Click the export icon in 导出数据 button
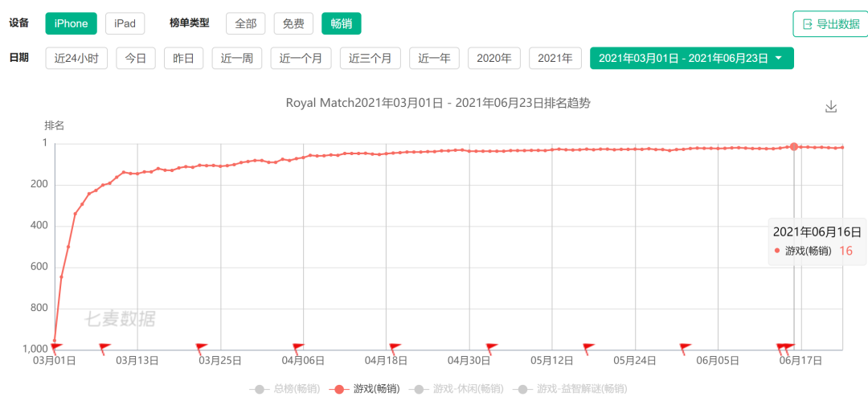The image size is (868, 401). 808,24
